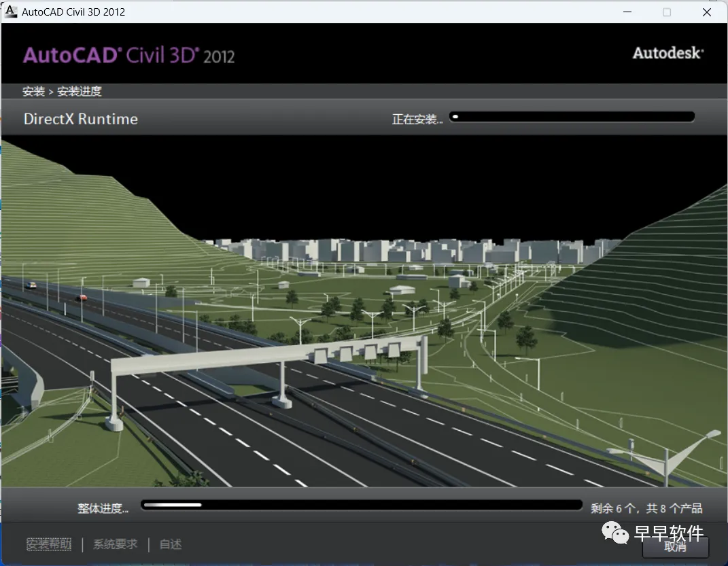Minimize the installer window
This screenshot has width=728, height=566.
coord(627,12)
